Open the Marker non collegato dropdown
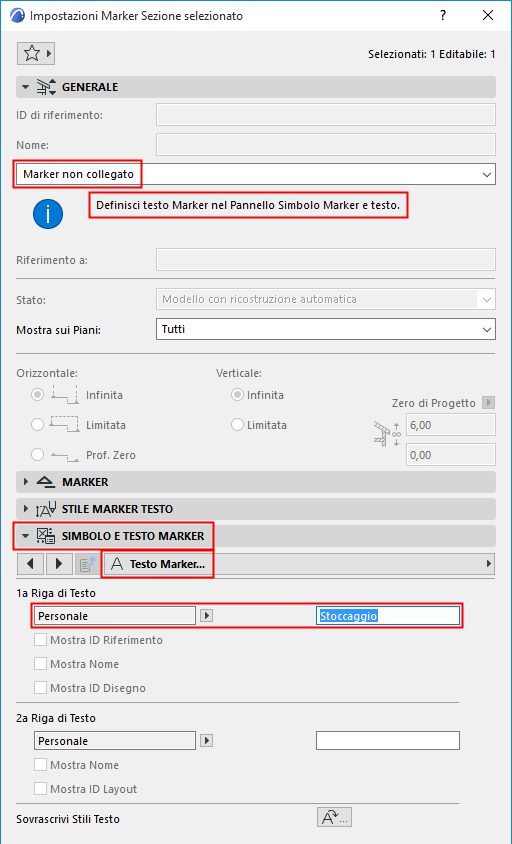Screen dimensions: 512x844 (256, 174)
